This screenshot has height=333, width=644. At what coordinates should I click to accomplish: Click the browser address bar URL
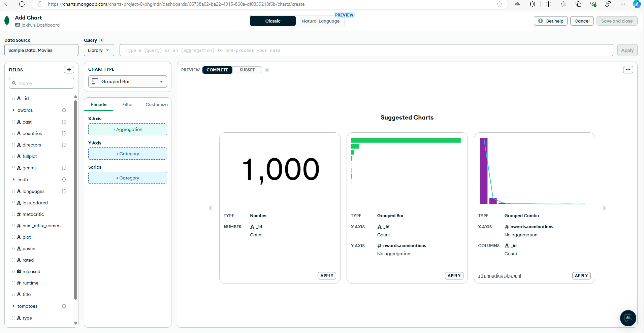click(x=176, y=4)
